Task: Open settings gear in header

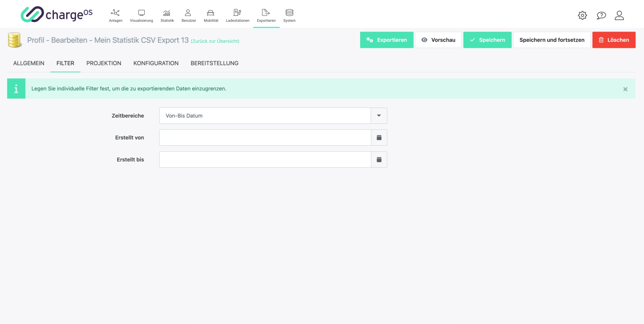Action: click(582, 15)
